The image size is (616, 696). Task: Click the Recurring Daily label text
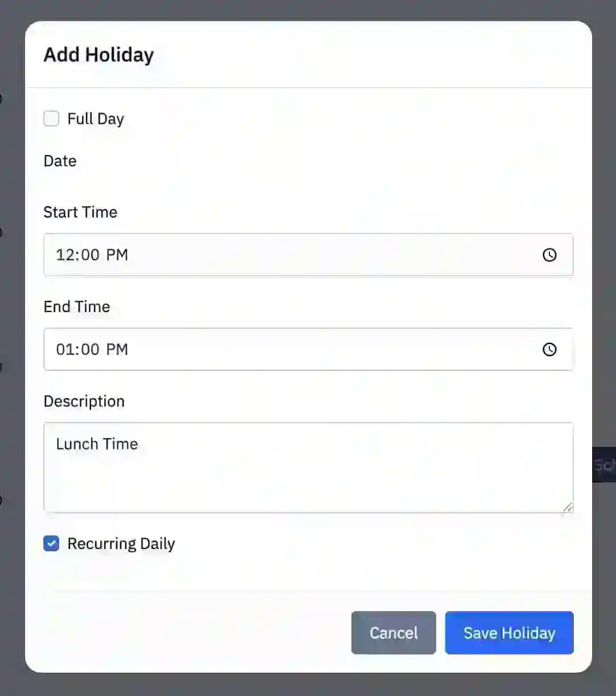pyautogui.click(x=121, y=544)
